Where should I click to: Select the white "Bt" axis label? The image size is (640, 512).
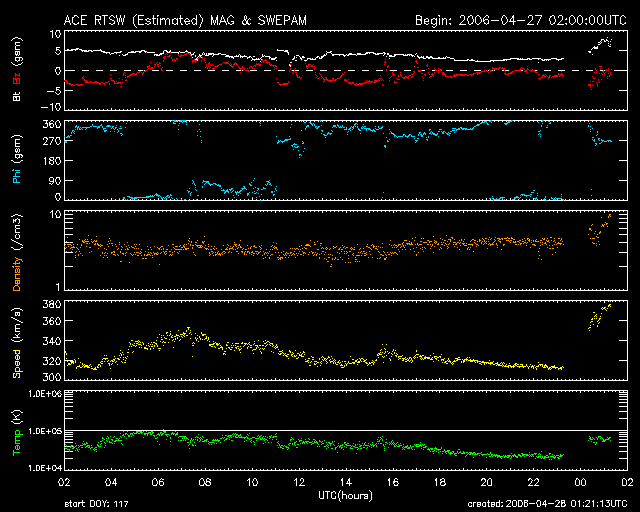click(x=17, y=97)
